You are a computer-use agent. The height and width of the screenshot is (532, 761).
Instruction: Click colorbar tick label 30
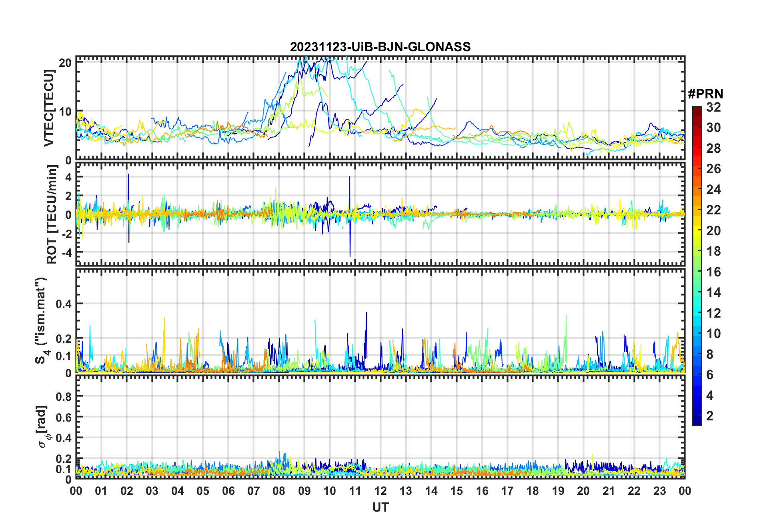click(x=713, y=128)
